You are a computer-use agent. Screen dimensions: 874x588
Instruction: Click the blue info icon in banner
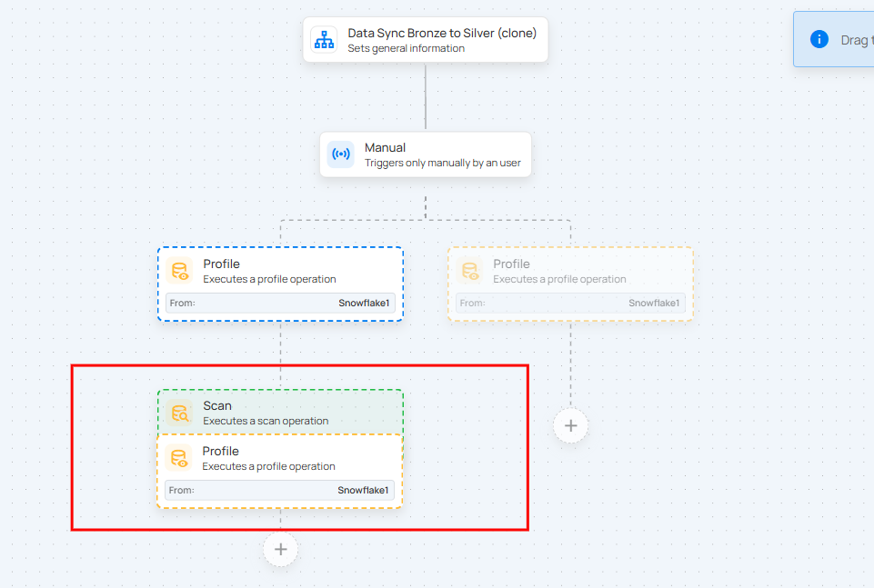tap(819, 39)
